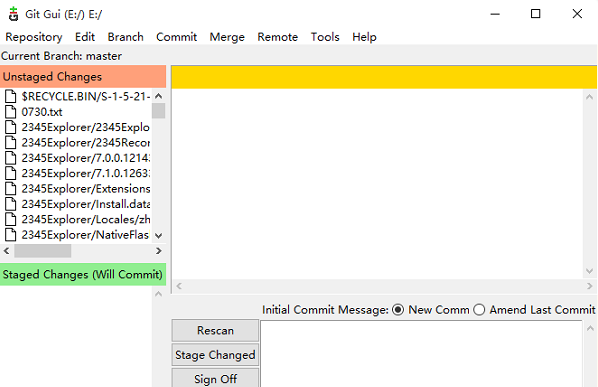Select 2345Explorer/2345Explo file entry

click(86, 127)
